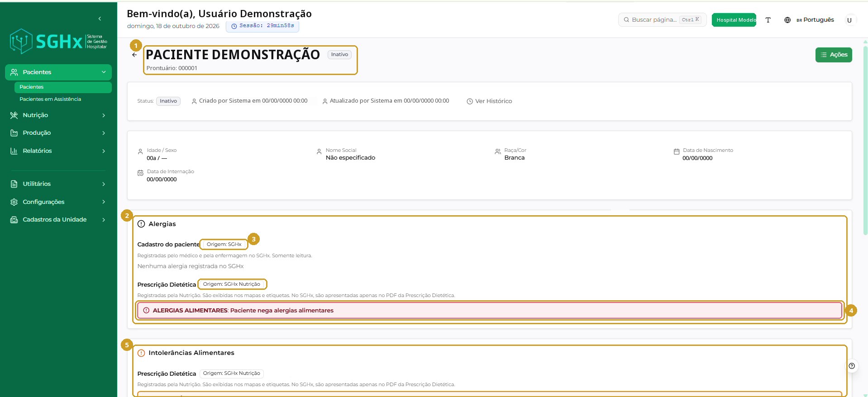Click the Intolerâncias Alimentares alert icon

[x=141, y=353]
